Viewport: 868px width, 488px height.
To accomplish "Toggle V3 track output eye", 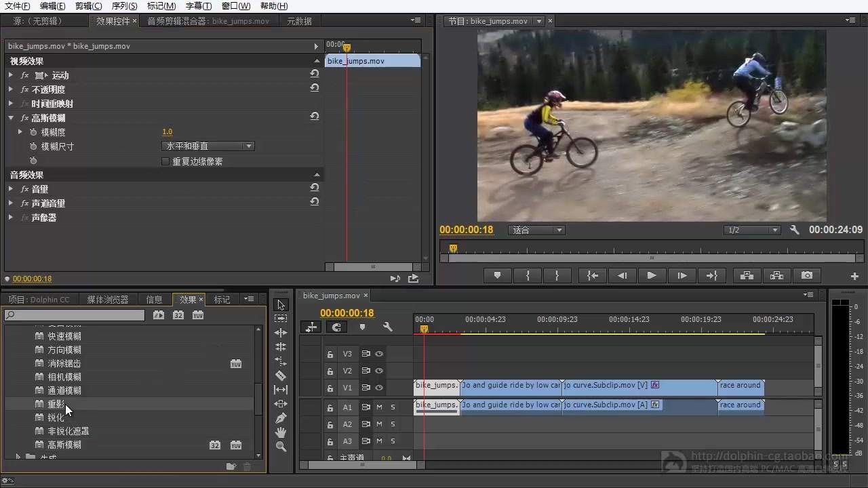I will 379,354.
